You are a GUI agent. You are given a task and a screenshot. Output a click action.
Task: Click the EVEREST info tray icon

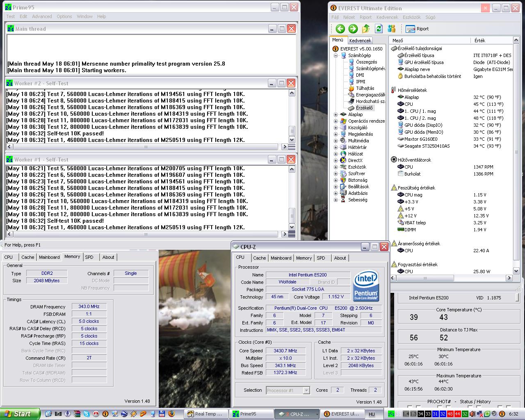pyautogui.click(x=501, y=414)
